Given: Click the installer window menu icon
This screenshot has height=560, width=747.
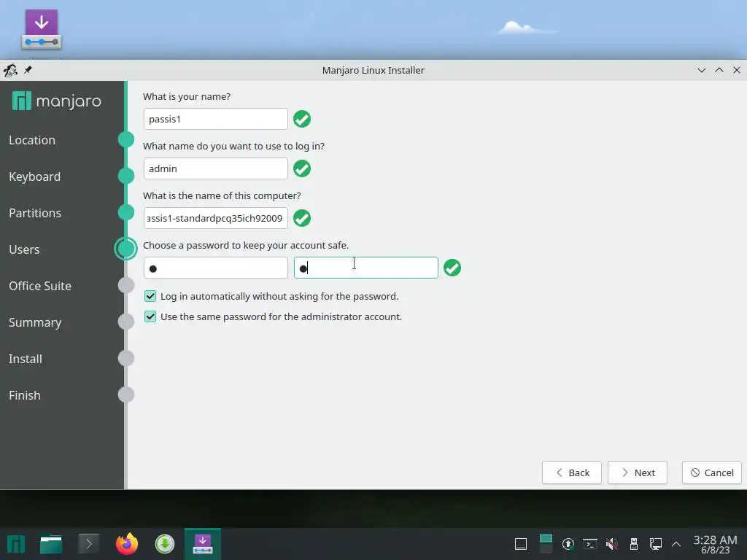Looking at the screenshot, I should (x=10, y=70).
